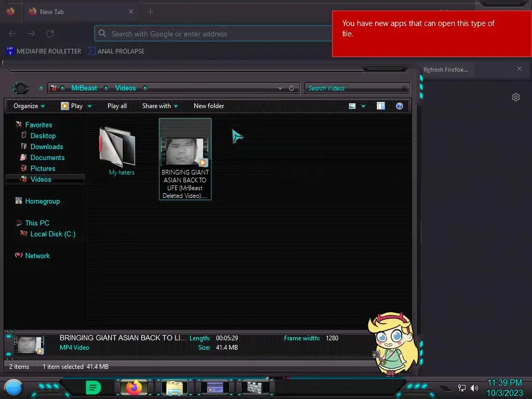Select Network in navigation pane
Screen dimensions: 532x399
(37, 256)
